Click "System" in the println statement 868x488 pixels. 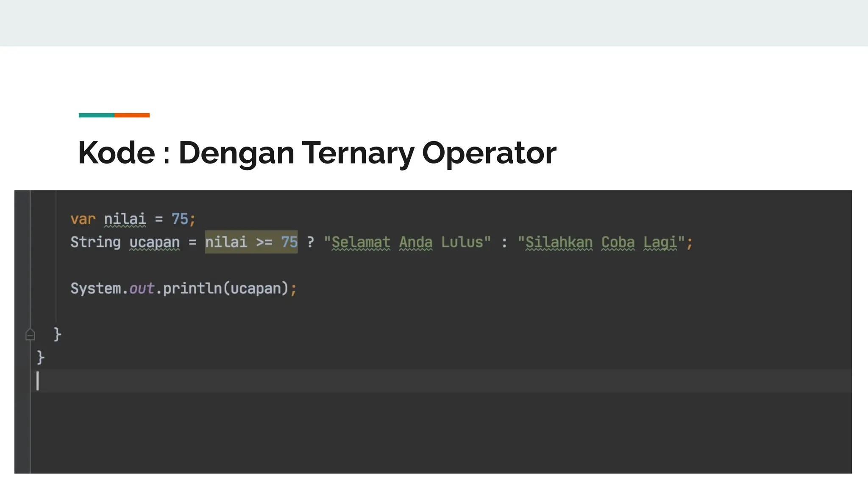coord(96,288)
